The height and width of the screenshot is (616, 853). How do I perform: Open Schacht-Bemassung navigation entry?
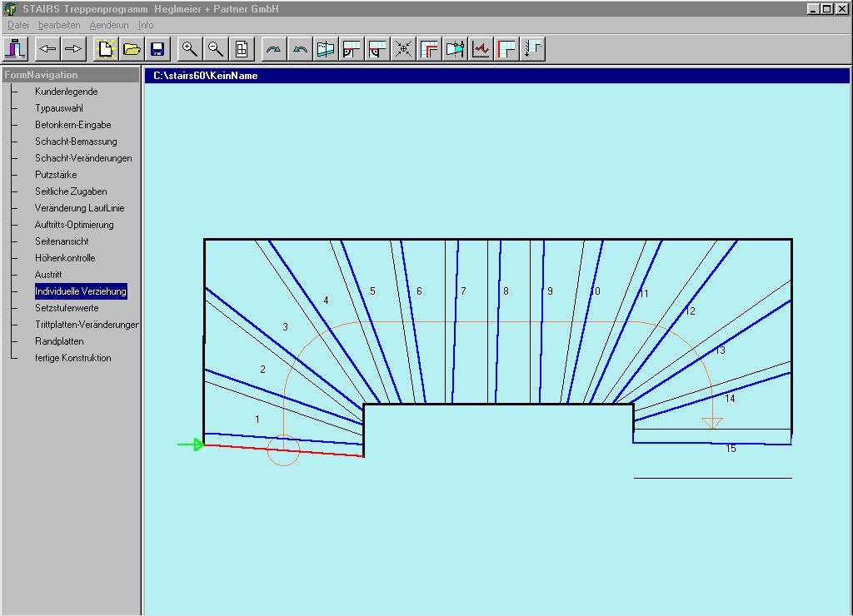(76, 142)
